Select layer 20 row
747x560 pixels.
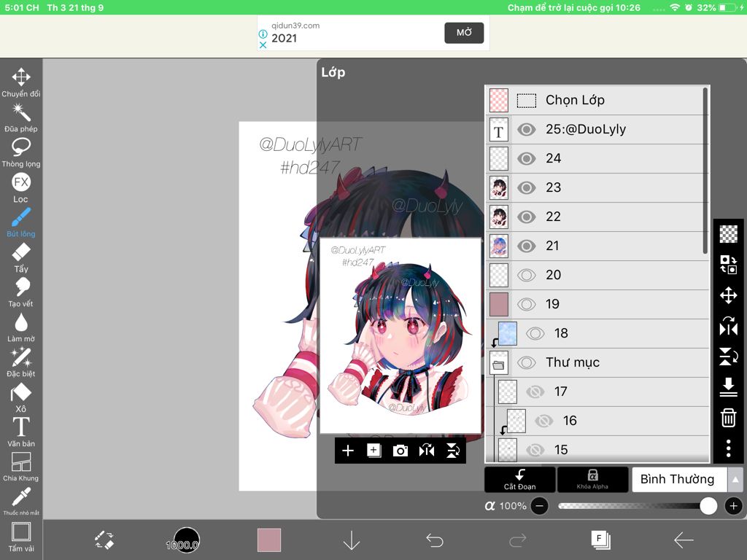pos(597,275)
